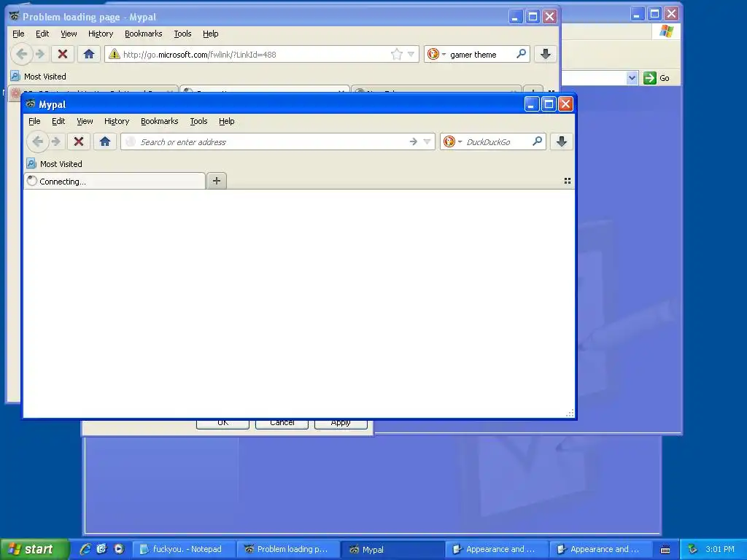
Task: Open search engine selector beside 'gamer theme'
Action: point(436,54)
